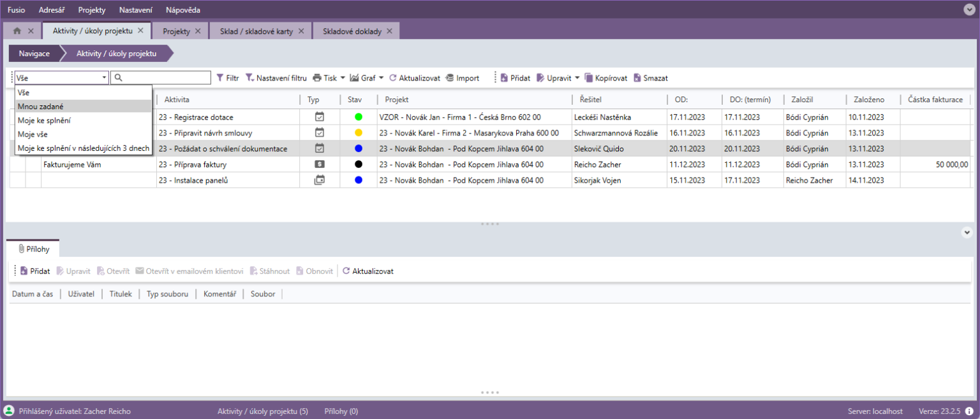
Task: Collapse the Vše filter combo box
Action: [x=105, y=78]
